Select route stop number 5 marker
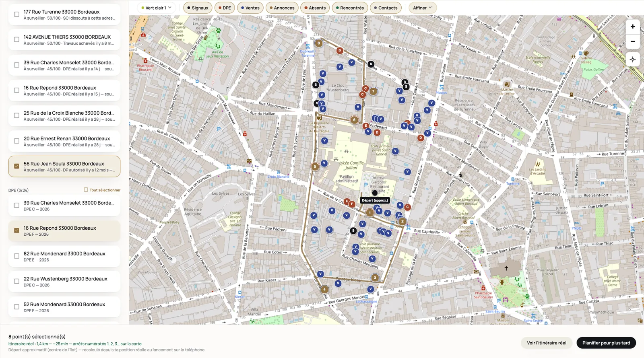The width and height of the screenshot is (644, 358). pos(315,167)
